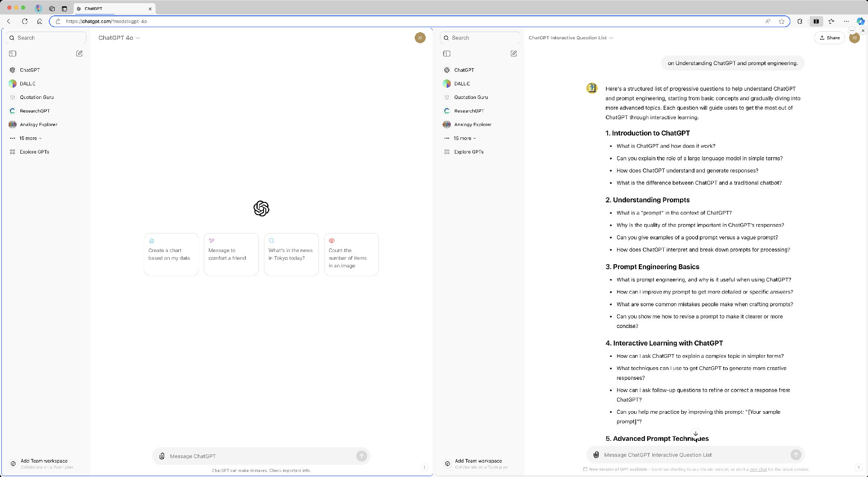Toggle the browser split screen button
This screenshot has height=477, width=868.
pos(816,21)
